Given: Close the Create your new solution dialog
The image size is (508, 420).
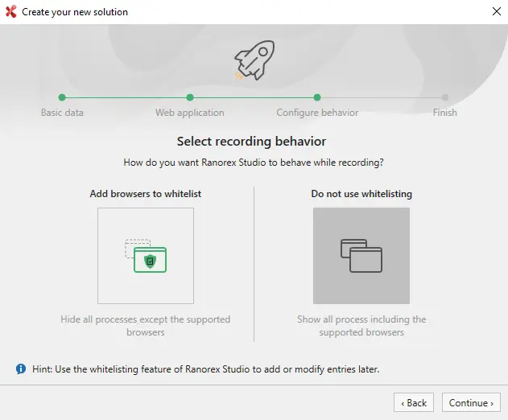Looking at the screenshot, I should (496, 12).
